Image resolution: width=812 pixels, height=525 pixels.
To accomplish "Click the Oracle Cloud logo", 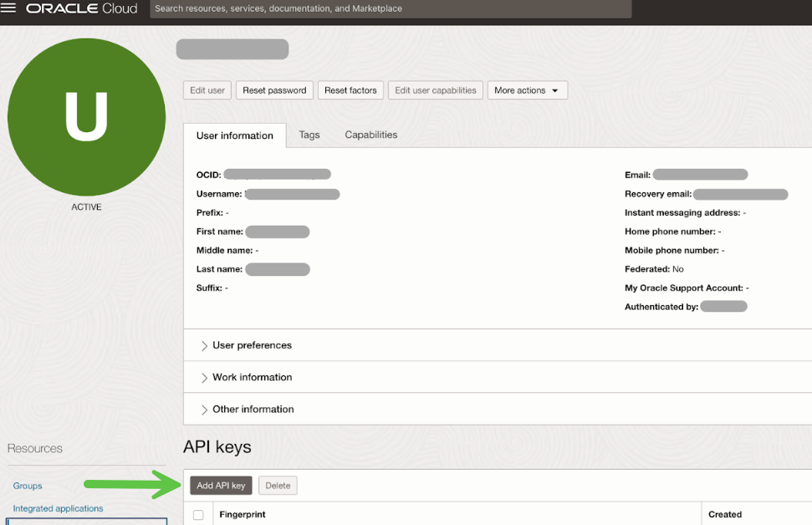I will point(81,8).
